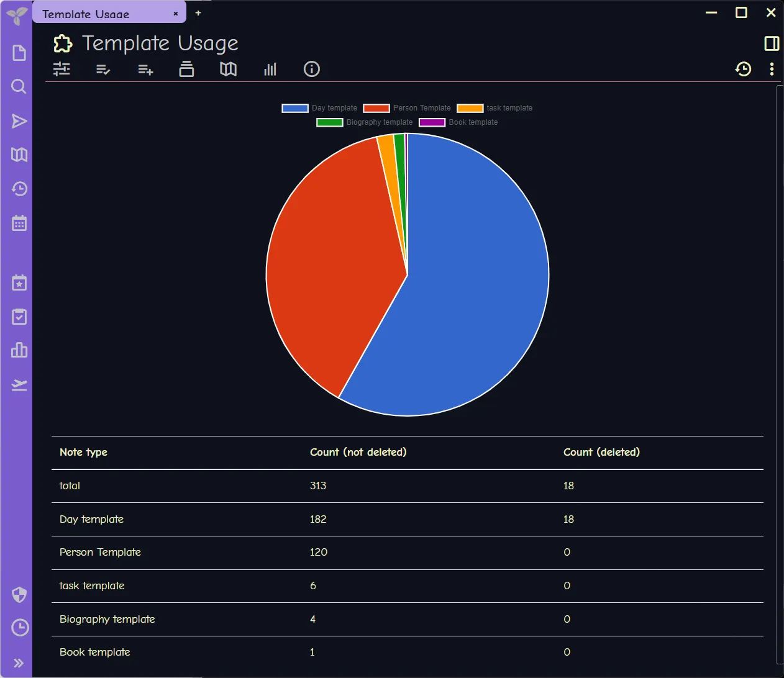This screenshot has width=784, height=678.
Task: Click the Biography template count 4
Action: click(313, 619)
